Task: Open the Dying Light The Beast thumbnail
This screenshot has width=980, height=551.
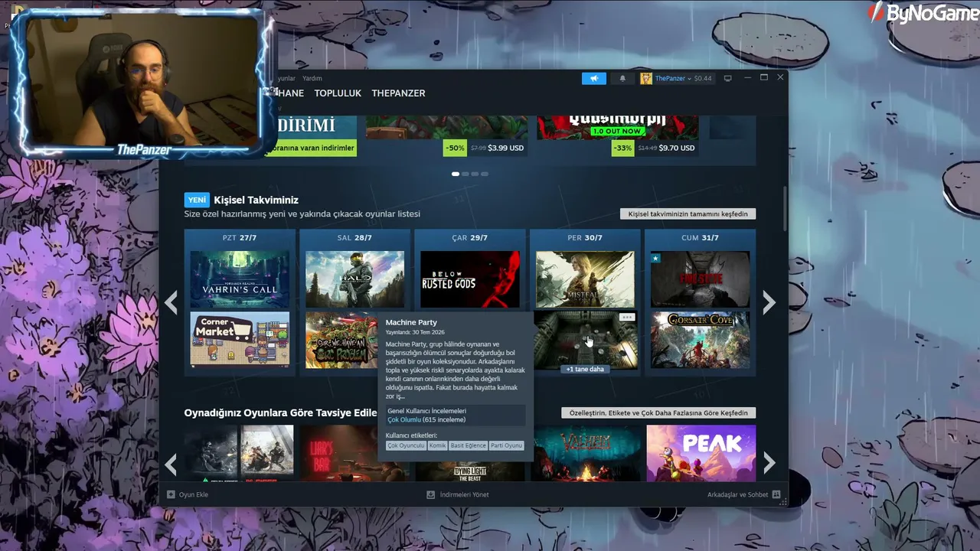Action: [x=470, y=471]
